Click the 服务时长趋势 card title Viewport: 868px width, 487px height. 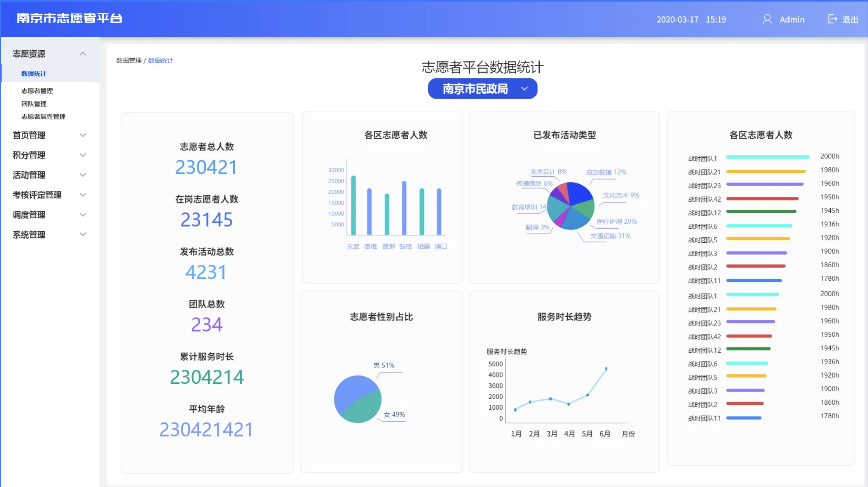[x=564, y=317]
